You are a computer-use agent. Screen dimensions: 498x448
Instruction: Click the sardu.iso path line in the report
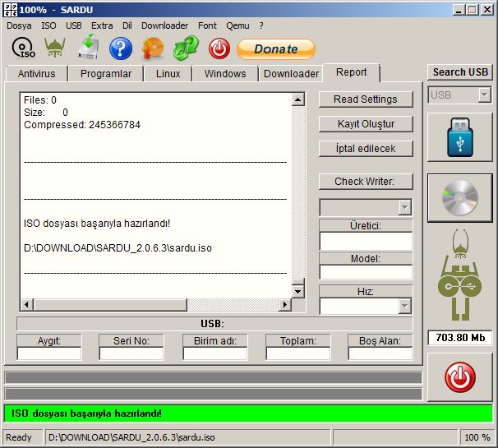pos(118,247)
